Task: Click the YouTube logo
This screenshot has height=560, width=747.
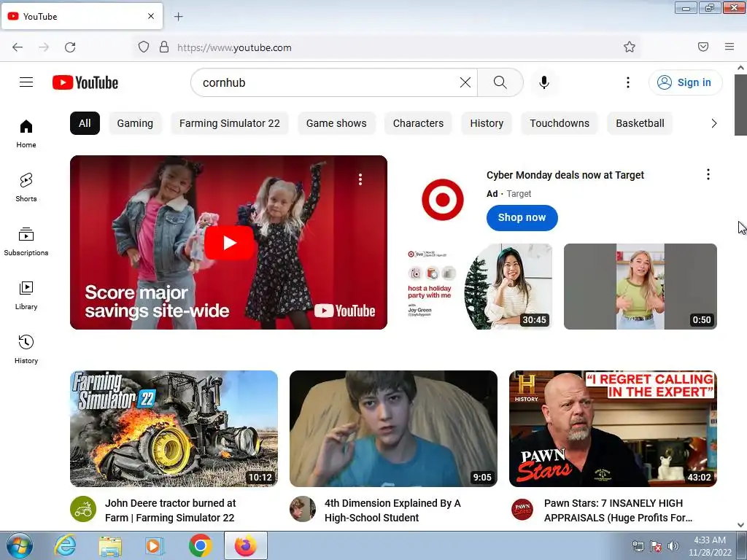Action: pos(85,82)
